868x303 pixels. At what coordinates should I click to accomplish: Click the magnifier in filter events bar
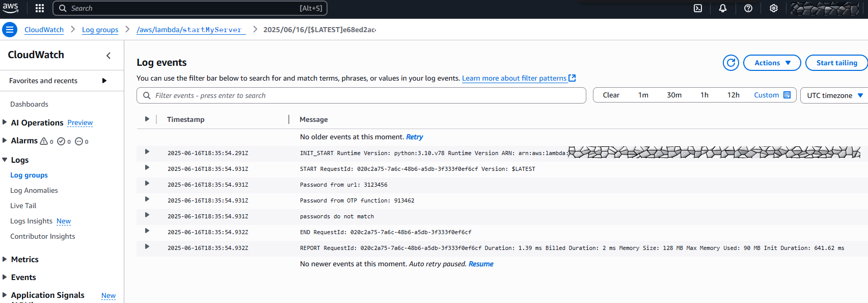147,95
